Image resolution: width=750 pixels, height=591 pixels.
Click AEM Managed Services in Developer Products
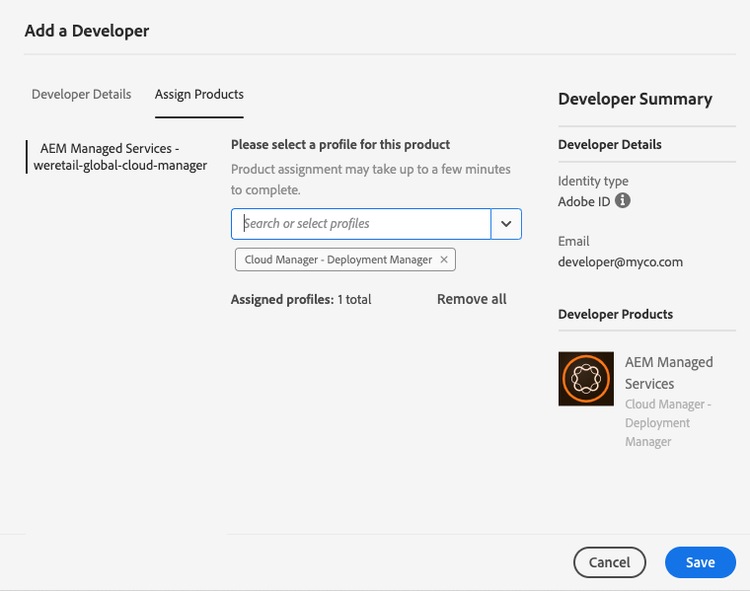point(669,373)
